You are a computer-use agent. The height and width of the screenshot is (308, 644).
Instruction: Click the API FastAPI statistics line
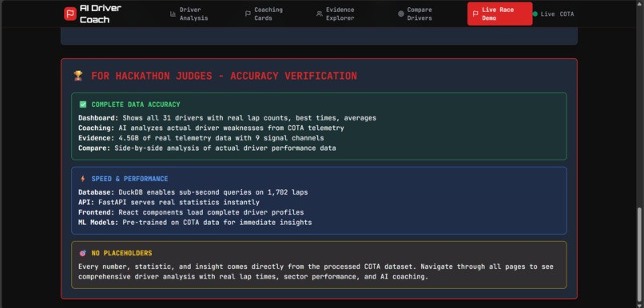pos(169,202)
